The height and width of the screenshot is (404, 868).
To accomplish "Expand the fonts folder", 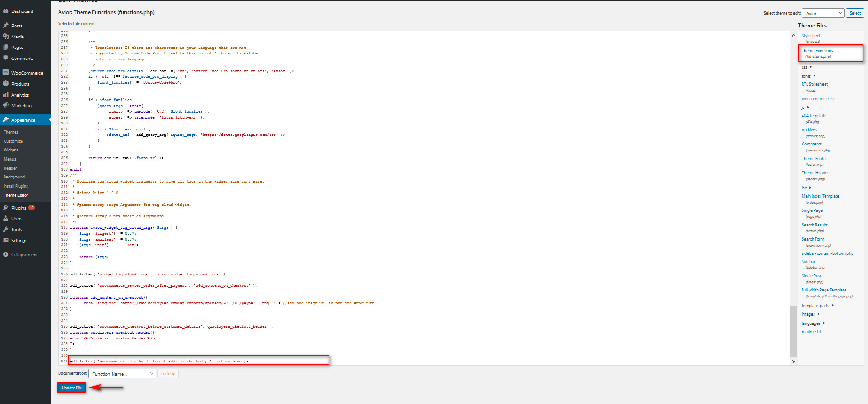I will pos(809,76).
